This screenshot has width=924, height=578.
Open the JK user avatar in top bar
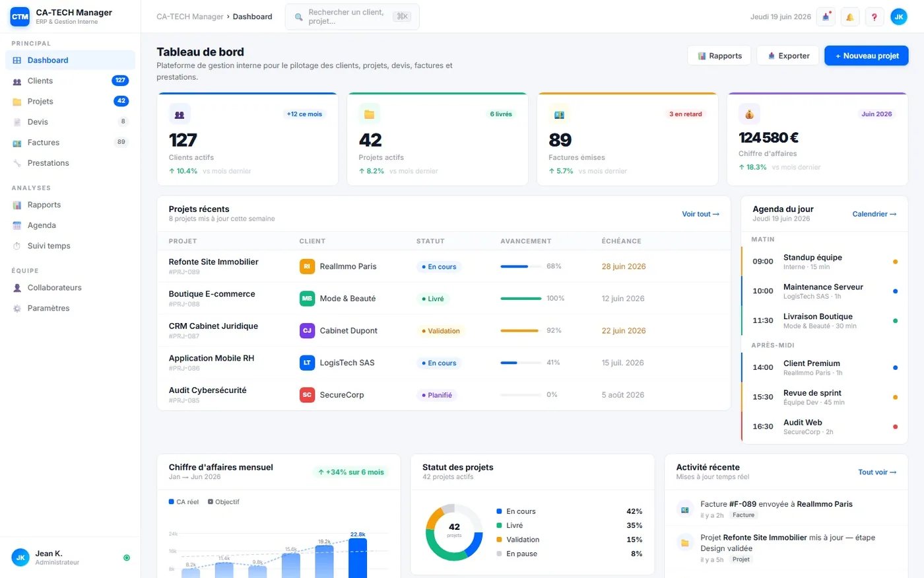pyautogui.click(x=899, y=17)
